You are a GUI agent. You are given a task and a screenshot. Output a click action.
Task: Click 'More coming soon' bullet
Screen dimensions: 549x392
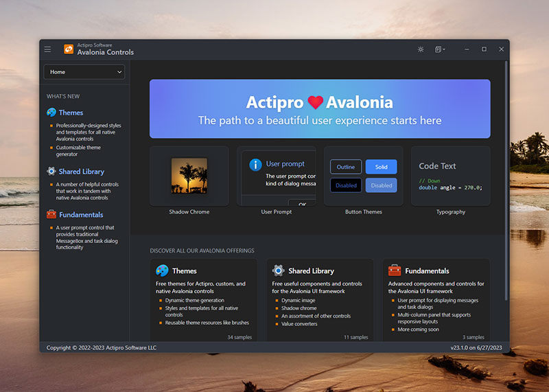click(418, 330)
